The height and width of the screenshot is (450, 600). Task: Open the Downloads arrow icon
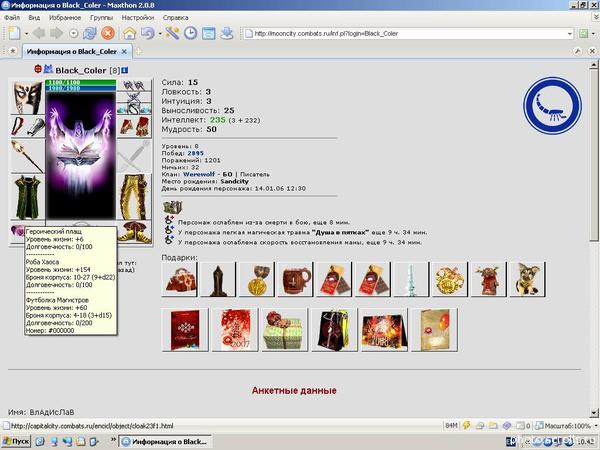[x=227, y=33]
